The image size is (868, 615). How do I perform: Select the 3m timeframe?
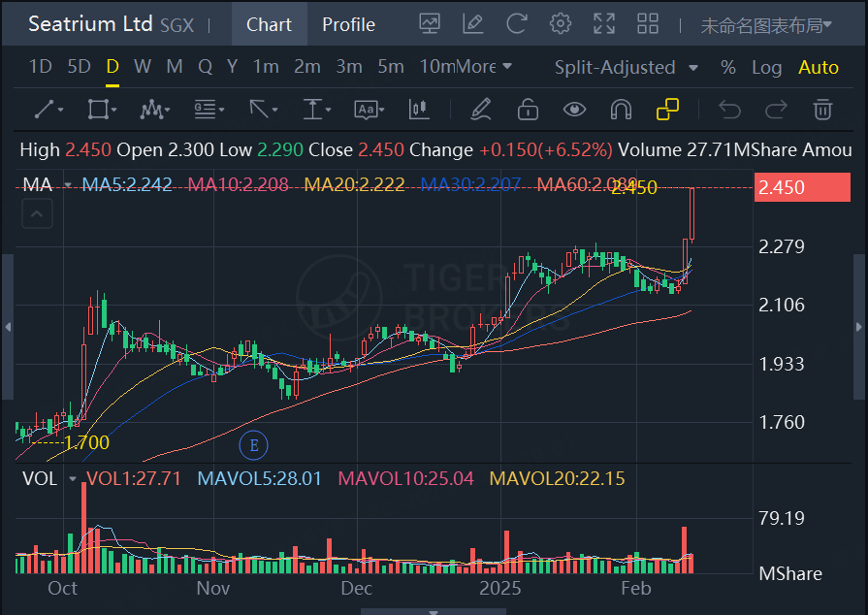tap(349, 66)
